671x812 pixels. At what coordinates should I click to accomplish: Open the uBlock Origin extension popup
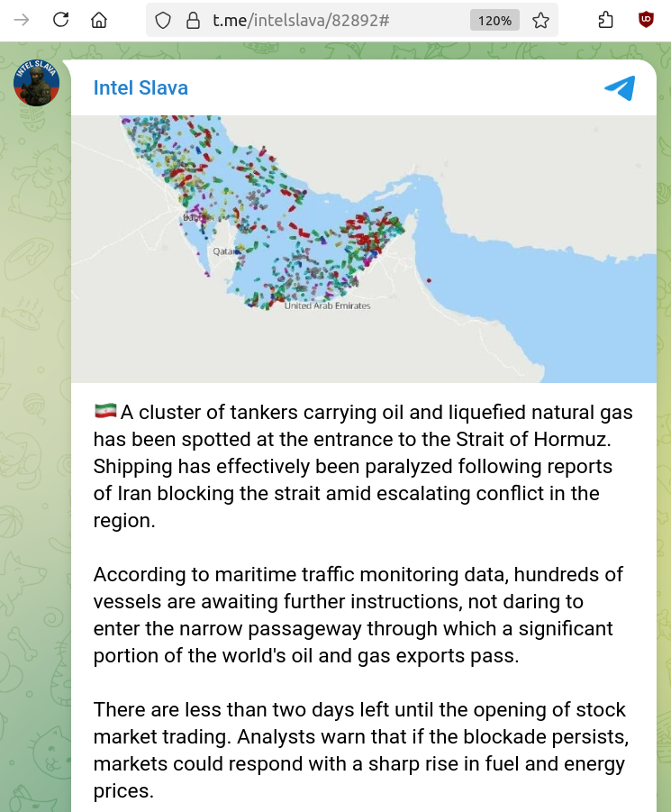point(646,20)
